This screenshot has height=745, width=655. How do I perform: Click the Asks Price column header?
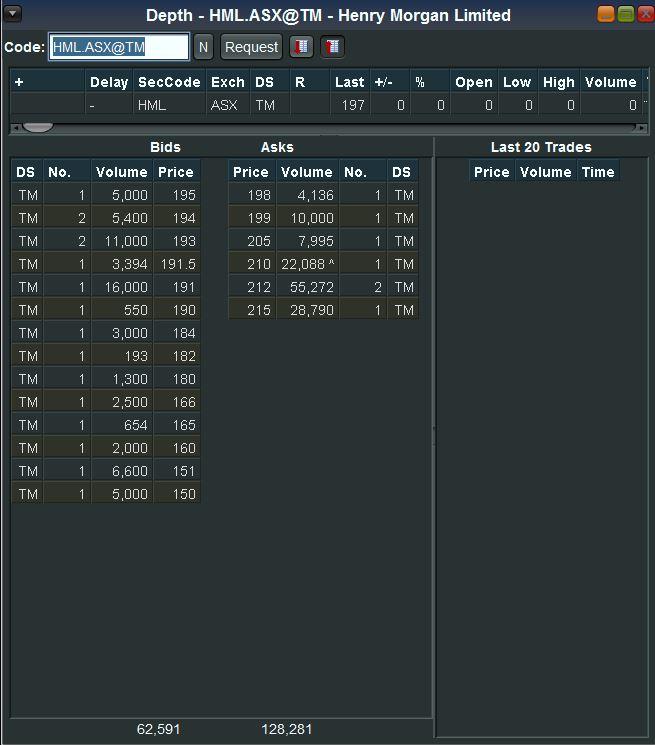pos(251,172)
